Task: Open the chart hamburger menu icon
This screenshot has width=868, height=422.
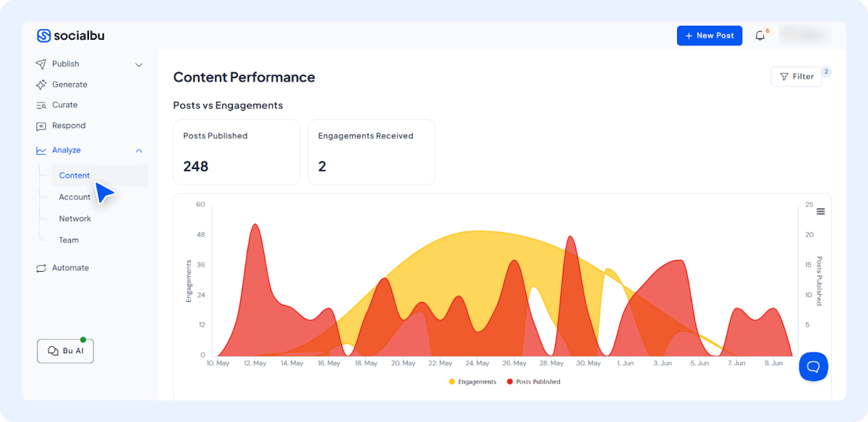Action: pyautogui.click(x=820, y=212)
